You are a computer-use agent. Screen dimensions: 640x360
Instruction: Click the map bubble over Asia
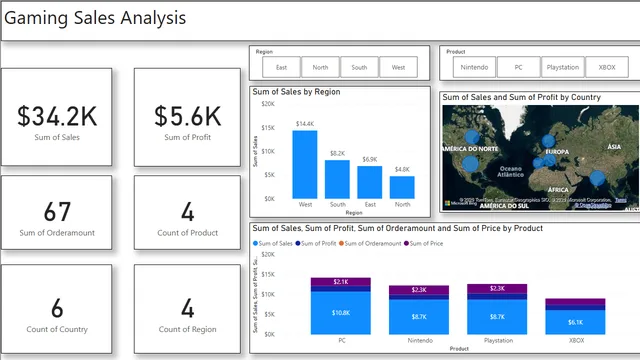[x=597, y=178]
